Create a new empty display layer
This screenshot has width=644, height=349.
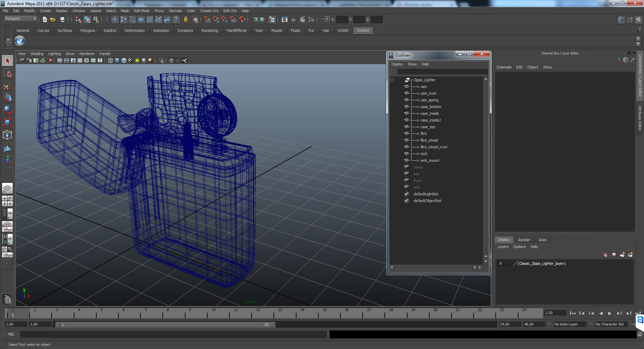point(622,255)
